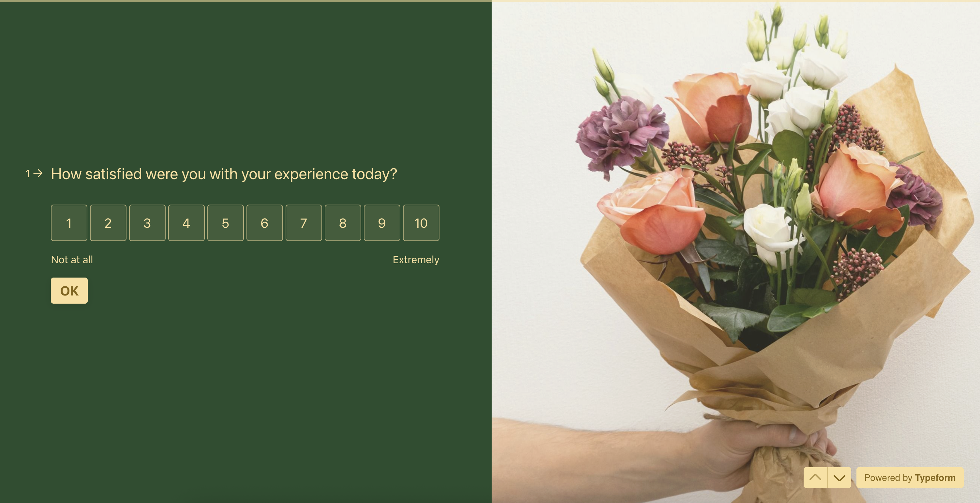
Task: Choose rating 6 for your experience
Action: coord(264,223)
